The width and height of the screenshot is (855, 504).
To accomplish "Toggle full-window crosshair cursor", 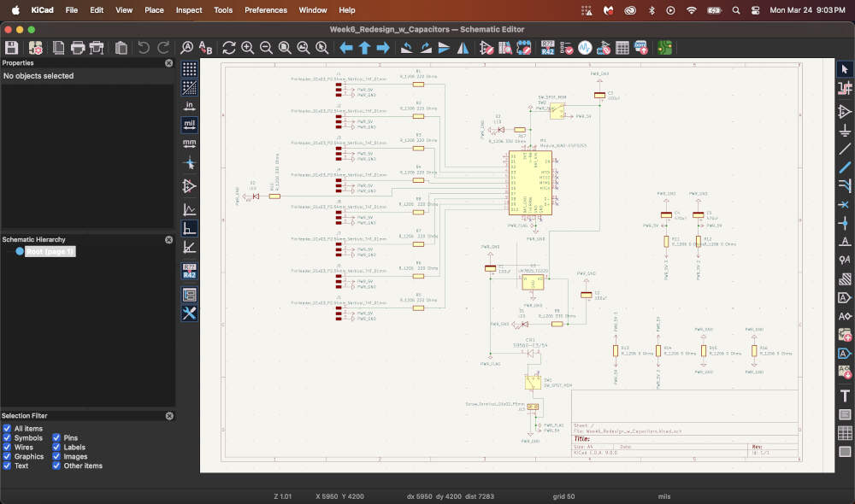I will tap(189, 163).
